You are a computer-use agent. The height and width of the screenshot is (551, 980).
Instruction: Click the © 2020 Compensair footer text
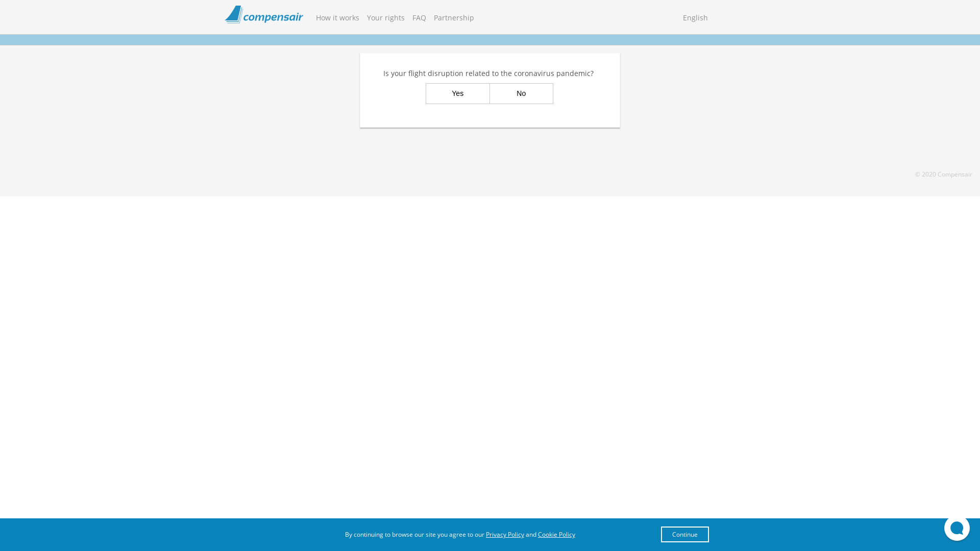click(x=943, y=174)
